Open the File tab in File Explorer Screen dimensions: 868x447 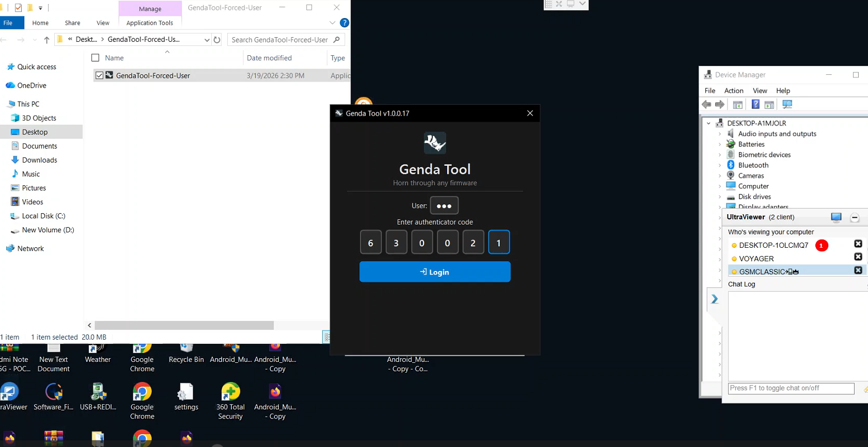pyautogui.click(x=8, y=23)
